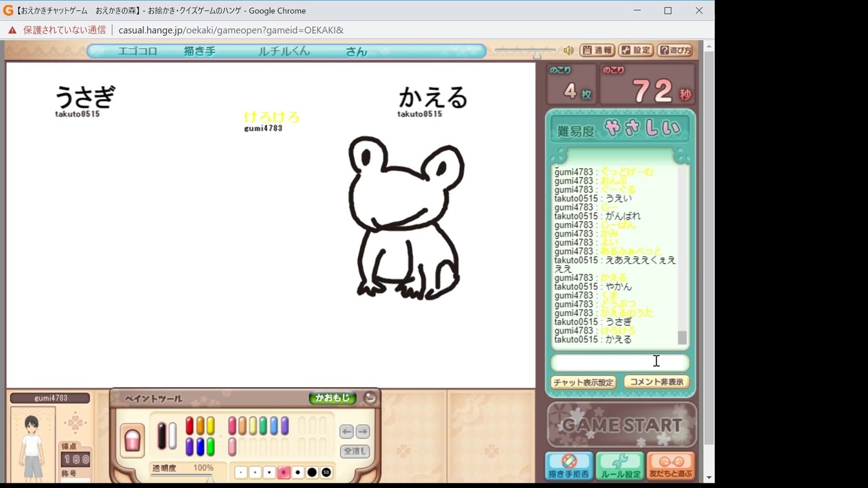
Task: Select the smallest brush size dot
Action: [241, 472]
